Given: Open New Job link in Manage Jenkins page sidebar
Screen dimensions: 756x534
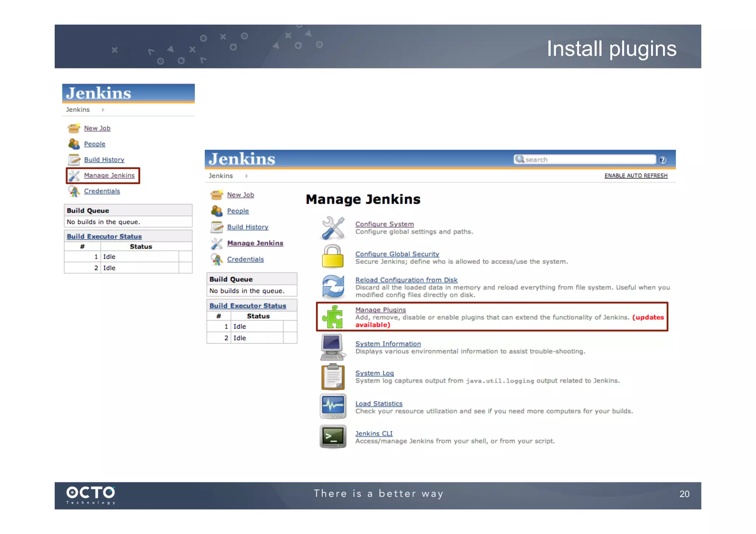Looking at the screenshot, I should tap(241, 195).
